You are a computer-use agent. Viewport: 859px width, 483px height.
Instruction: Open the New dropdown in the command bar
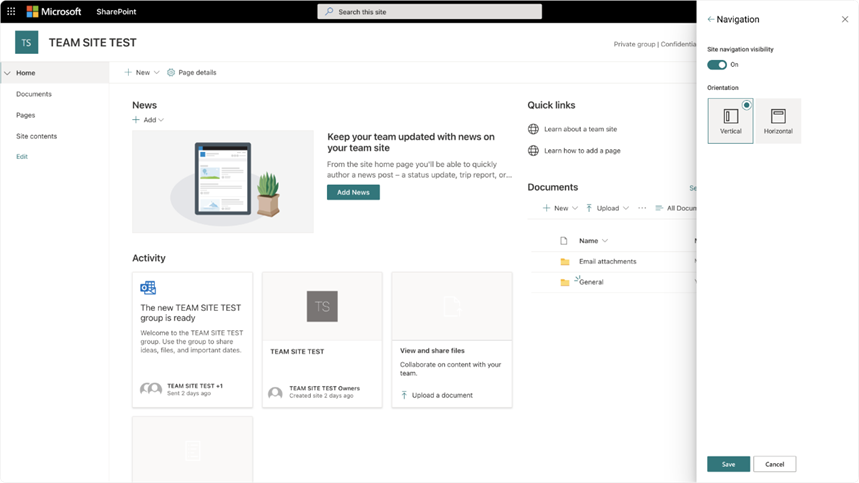[142, 72]
